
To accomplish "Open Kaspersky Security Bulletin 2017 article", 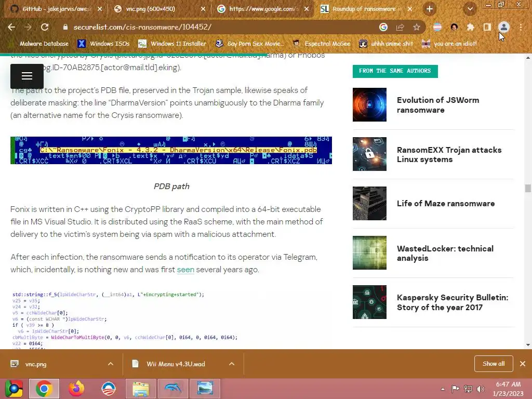I will (x=453, y=302).
